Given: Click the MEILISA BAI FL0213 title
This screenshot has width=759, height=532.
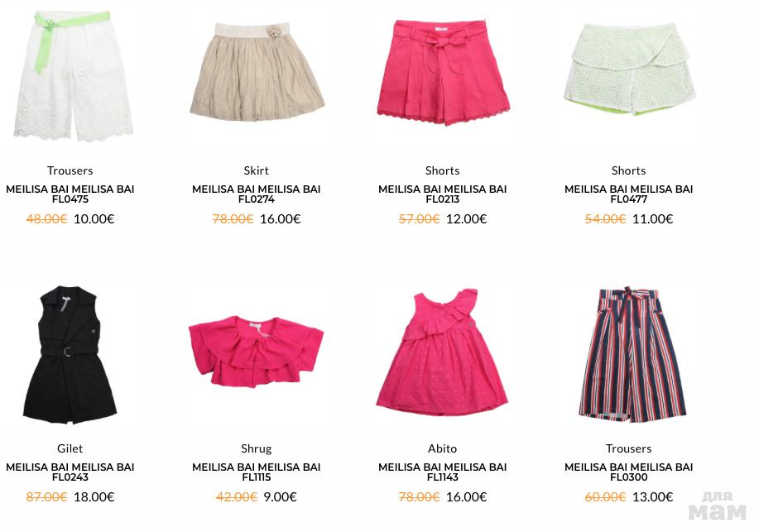Looking at the screenshot, I should [443, 194].
